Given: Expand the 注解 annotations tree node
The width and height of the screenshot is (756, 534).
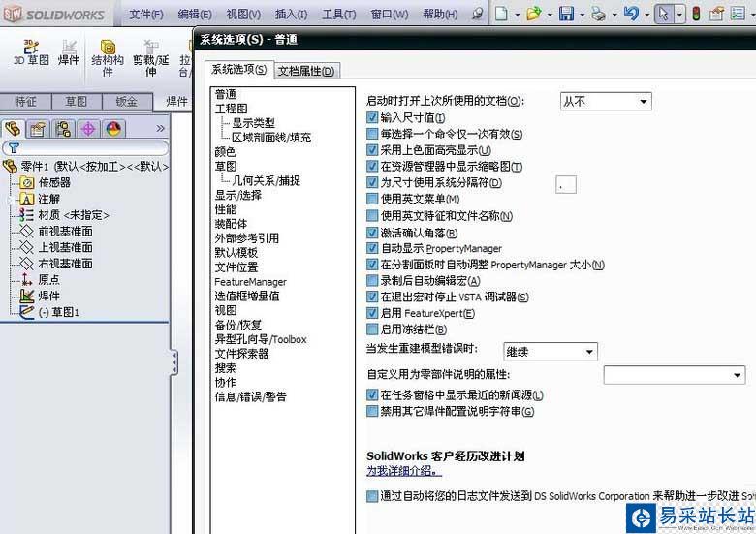Looking at the screenshot, I should 9,199.
